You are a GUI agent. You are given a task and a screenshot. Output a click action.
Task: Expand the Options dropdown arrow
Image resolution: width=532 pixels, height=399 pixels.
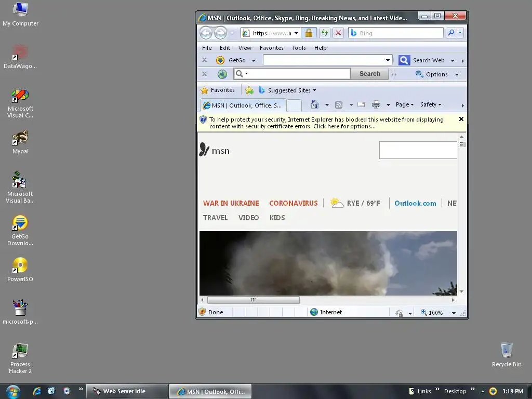pos(457,75)
